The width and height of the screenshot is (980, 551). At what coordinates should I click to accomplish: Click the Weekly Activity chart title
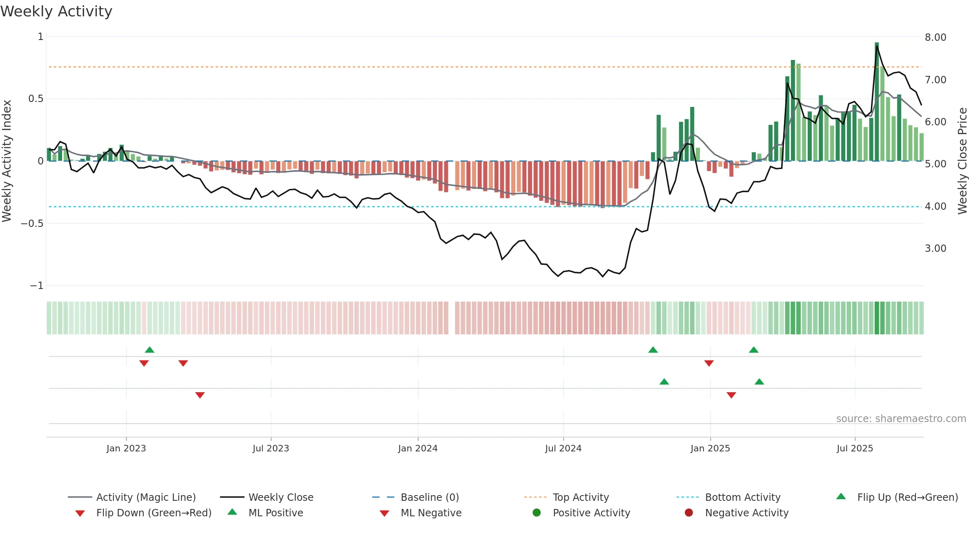(x=56, y=11)
